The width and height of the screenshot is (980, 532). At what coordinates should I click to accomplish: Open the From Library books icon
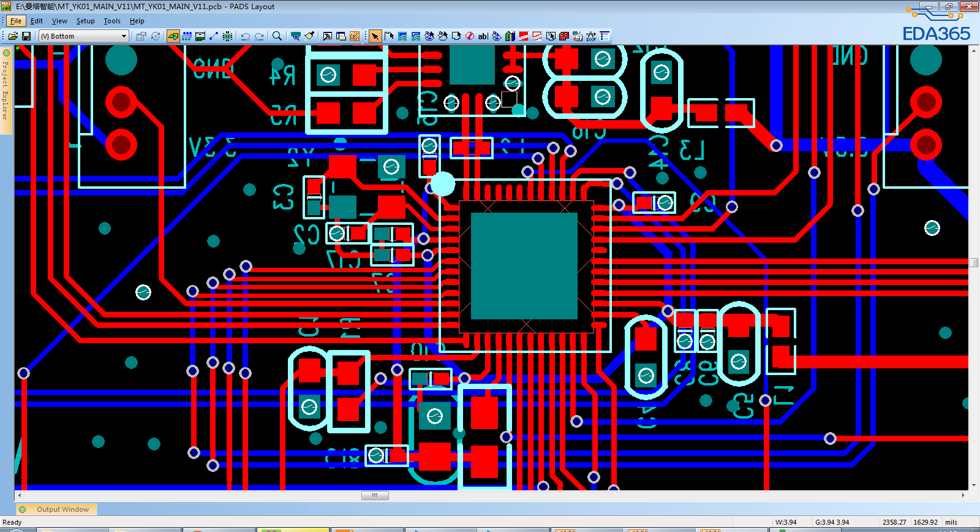click(x=510, y=36)
